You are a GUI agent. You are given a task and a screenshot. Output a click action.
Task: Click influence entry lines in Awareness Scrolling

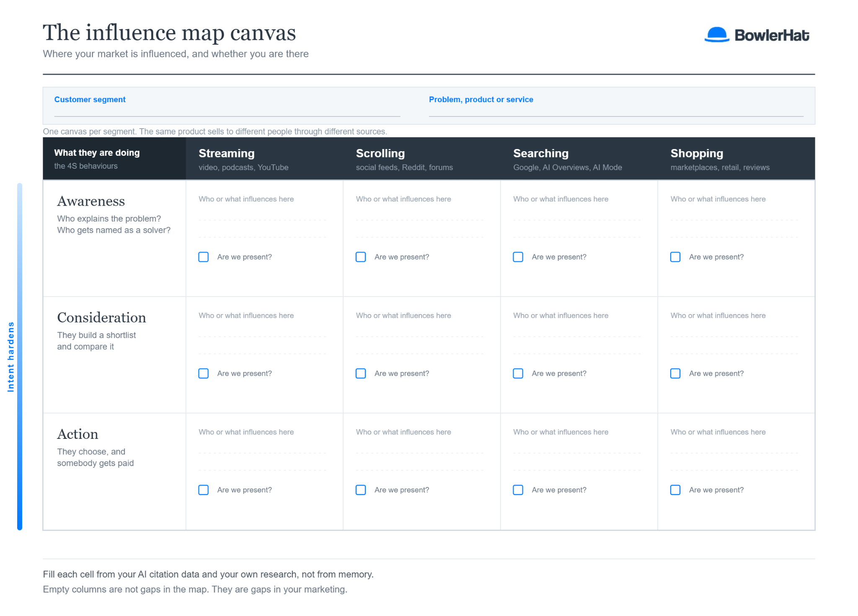[420, 229]
